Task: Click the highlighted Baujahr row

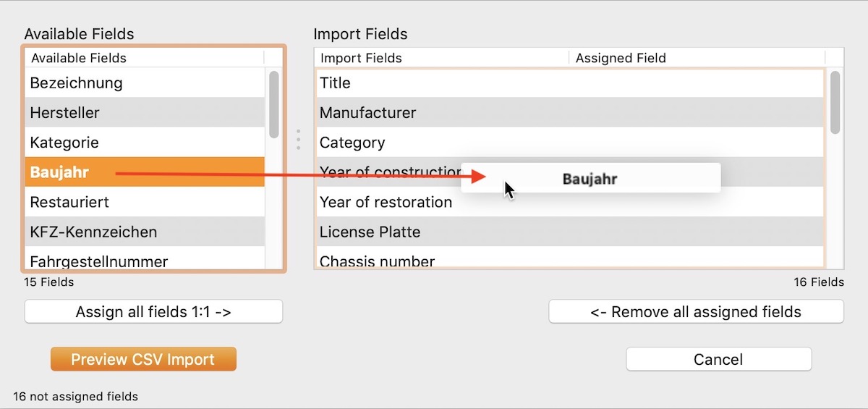Action: [145, 172]
